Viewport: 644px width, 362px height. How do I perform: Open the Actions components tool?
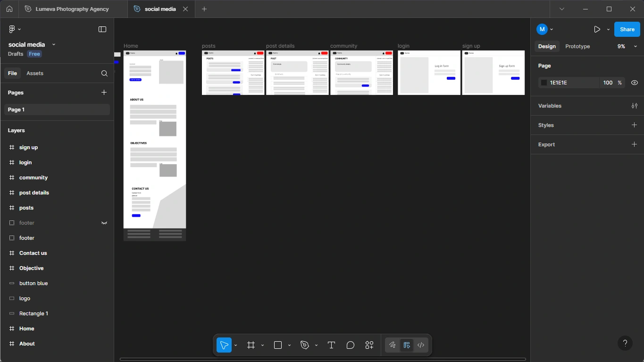[x=369, y=345]
